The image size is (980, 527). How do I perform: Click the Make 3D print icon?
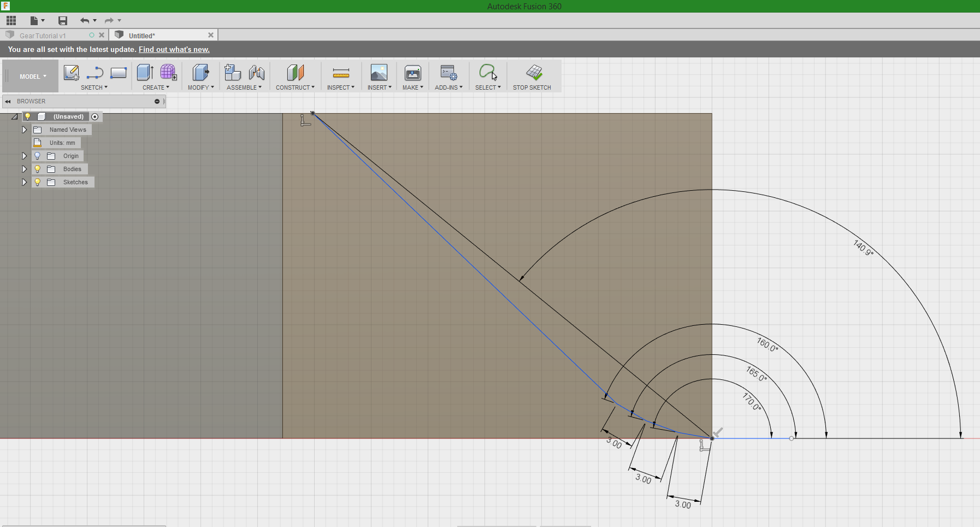pyautogui.click(x=413, y=73)
